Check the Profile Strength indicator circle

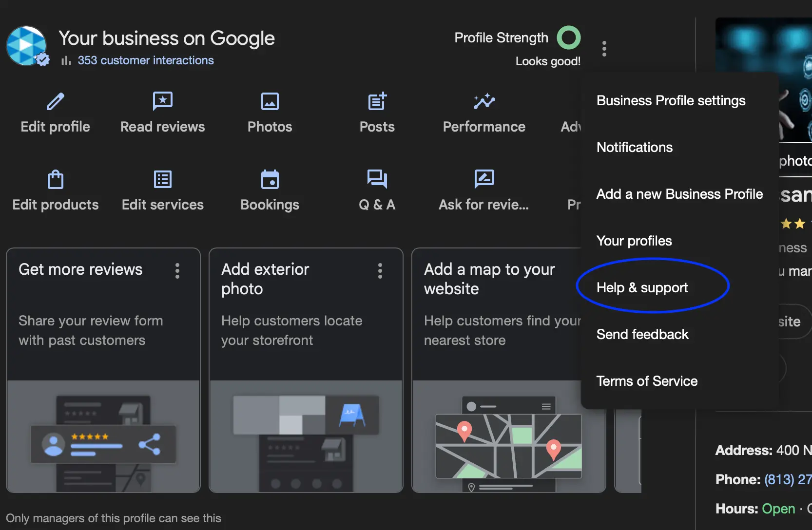(569, 37)
